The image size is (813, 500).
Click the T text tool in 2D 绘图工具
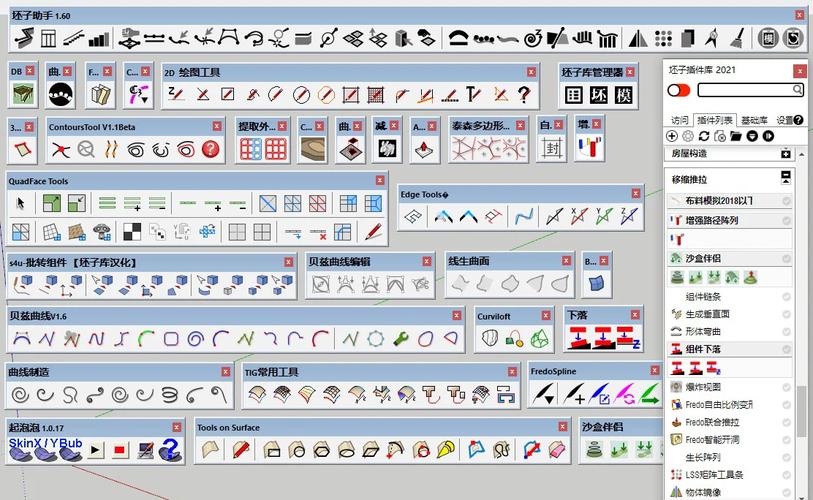473,94
